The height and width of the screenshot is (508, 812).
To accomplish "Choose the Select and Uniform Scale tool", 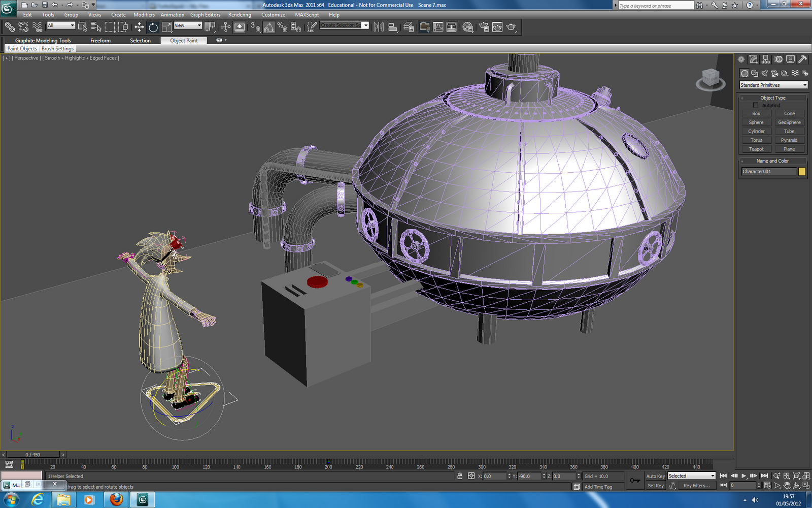I will coord(167,27).
